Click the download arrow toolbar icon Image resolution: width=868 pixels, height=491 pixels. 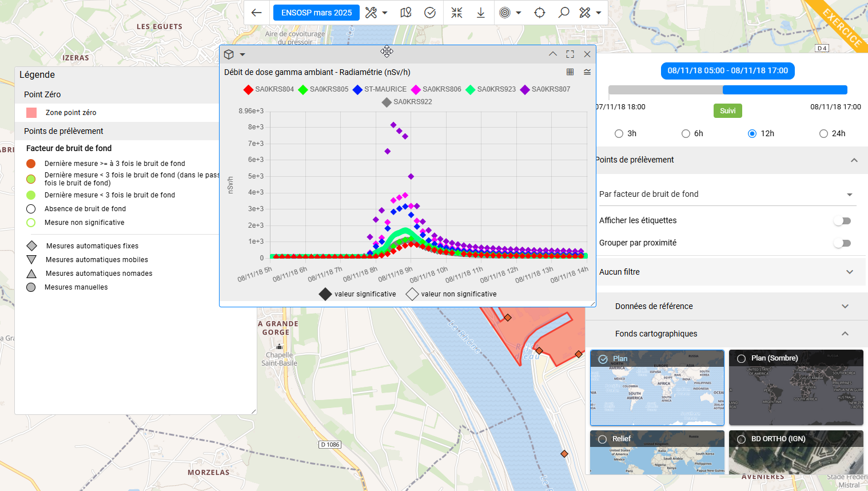click(480, 13)
